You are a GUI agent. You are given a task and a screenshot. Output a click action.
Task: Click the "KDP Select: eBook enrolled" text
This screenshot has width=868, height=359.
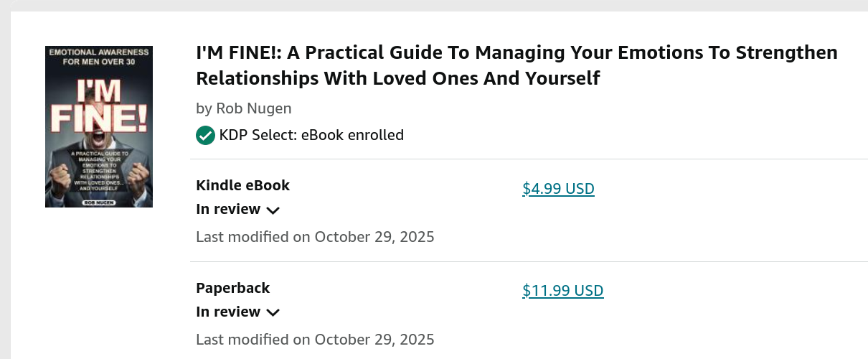tap(311, 135)
